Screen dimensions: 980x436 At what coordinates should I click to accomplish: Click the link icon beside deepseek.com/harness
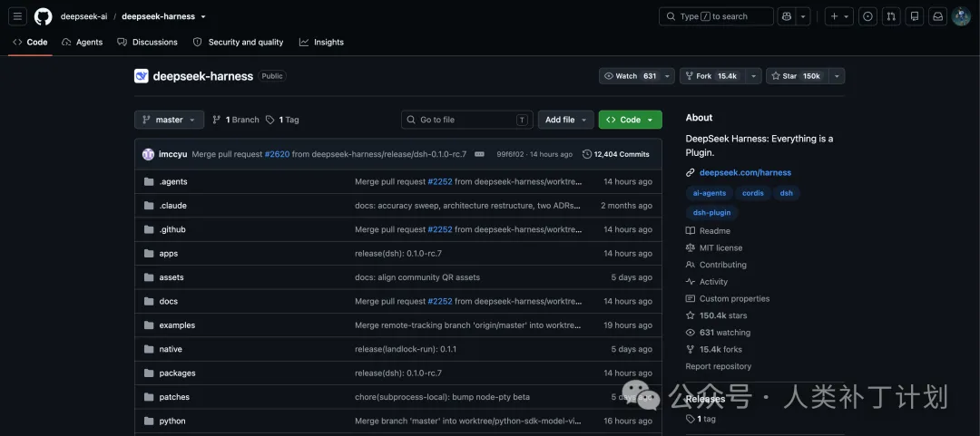(690, 172)
